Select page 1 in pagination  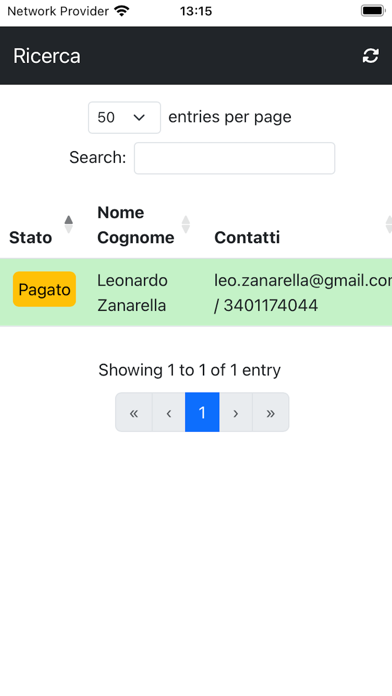(202, 412)
